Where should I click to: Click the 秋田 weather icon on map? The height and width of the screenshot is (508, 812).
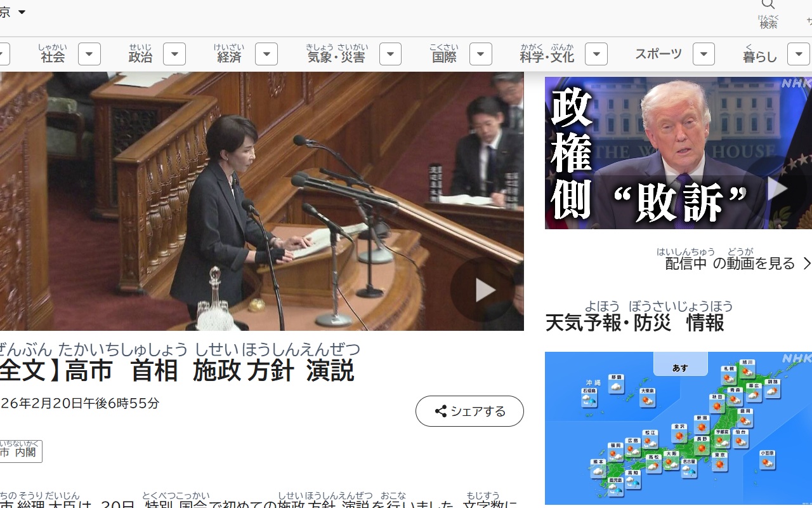[x=717, y=403]
